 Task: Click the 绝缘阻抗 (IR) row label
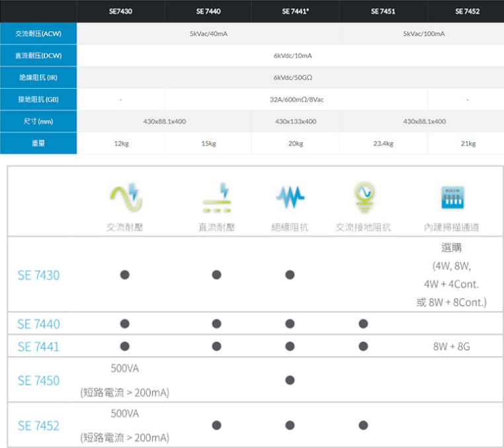point(38,77)
